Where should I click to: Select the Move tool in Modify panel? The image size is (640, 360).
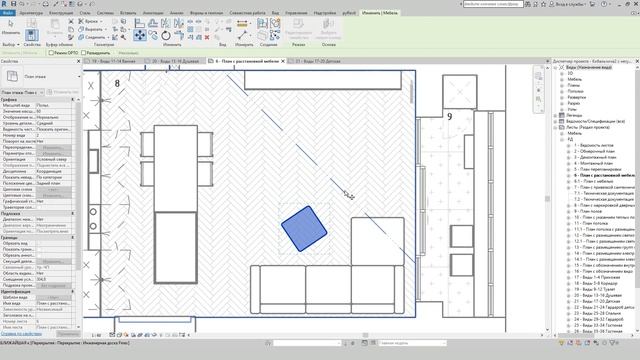pos(140,36)
